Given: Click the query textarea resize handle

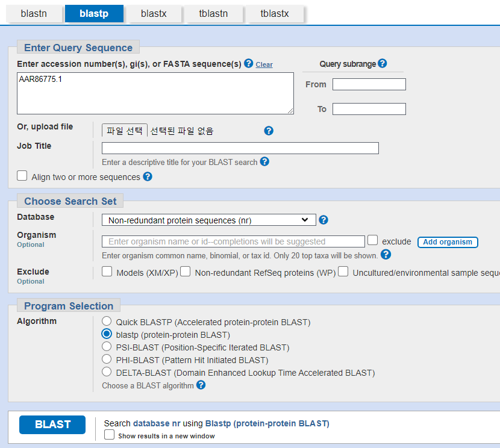Looking at the screenshot, I should [x=290, y=111].
